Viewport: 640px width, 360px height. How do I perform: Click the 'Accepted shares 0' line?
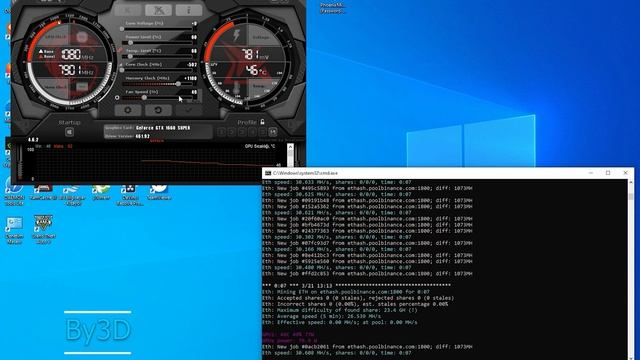[358, 298]
